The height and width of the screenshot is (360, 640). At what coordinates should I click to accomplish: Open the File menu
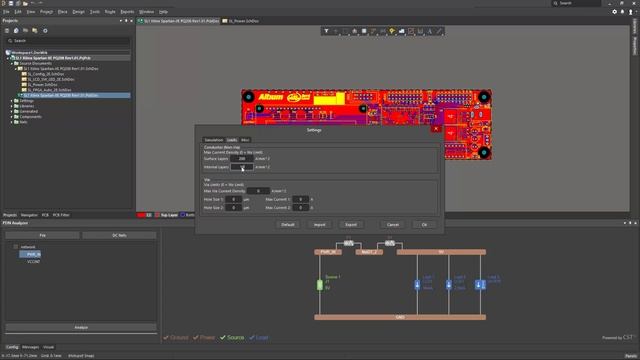point(6,12)
